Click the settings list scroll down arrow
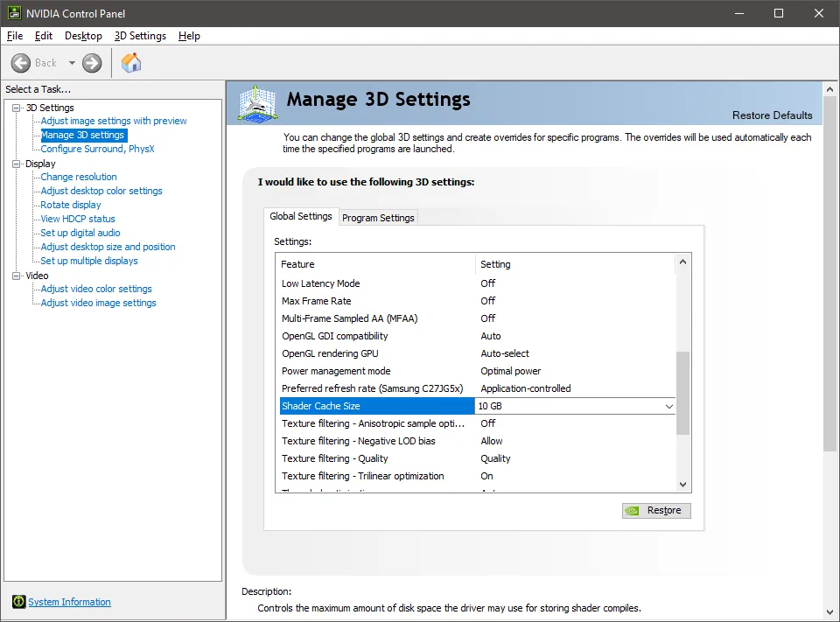840x622 pixels. [x=683, y=484]
